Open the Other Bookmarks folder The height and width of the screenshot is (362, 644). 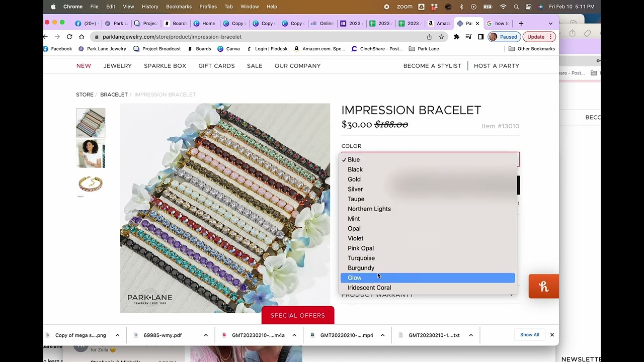(532, 49)
